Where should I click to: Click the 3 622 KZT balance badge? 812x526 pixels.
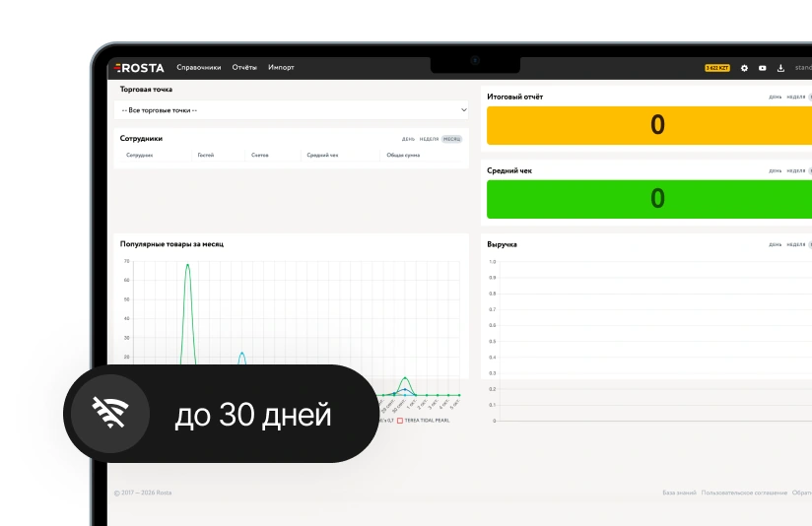[x=717, y=68]
